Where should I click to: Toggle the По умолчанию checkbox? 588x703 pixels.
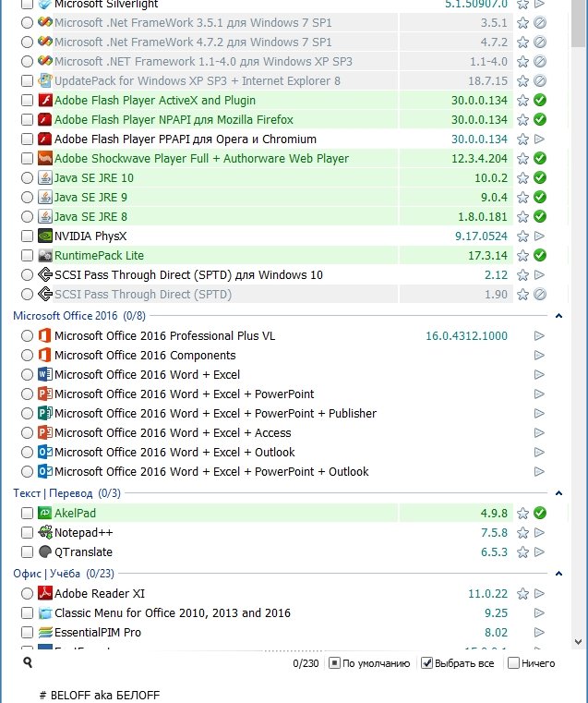(334, 663)
